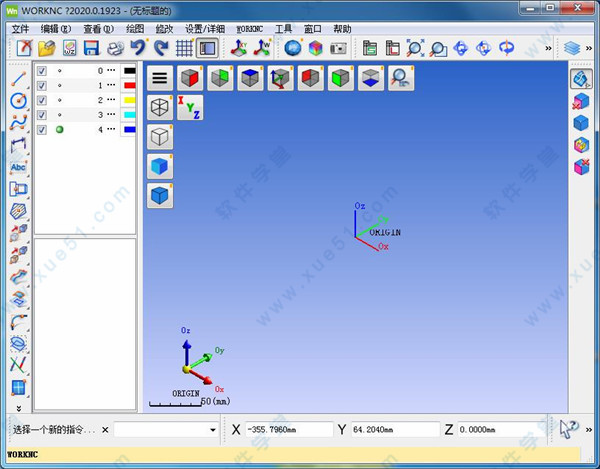Select wireframe cube display mode
Viewport: 600px width, 469px height.
(160, 107)
